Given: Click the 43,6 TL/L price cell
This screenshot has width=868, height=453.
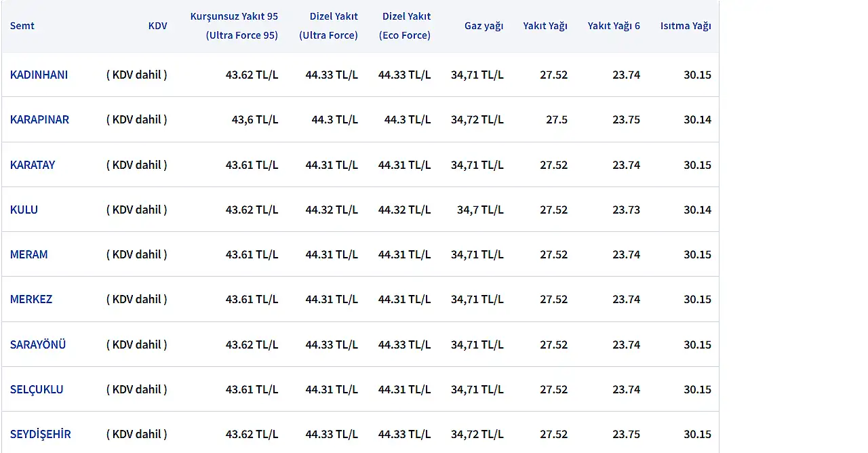Looking at the screenshot, I should coord(255,119).
